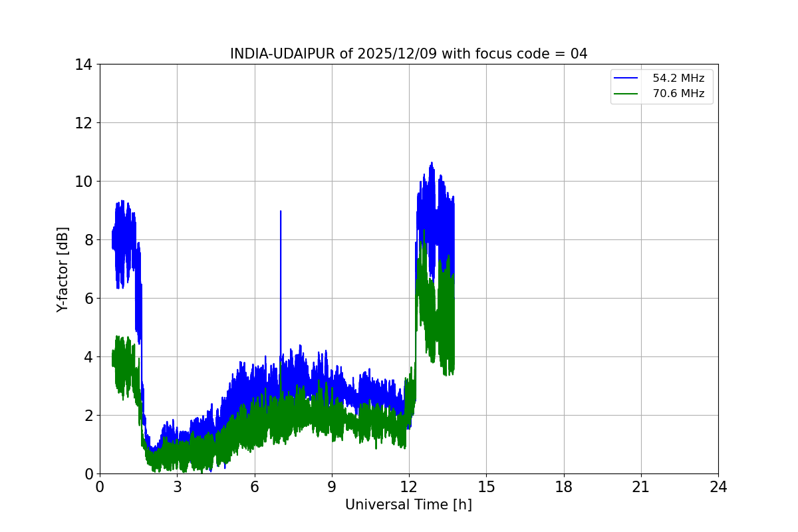Click the blue spike peak near 7 h
Viewport: 798px width, 532px height.
point(281,211)
